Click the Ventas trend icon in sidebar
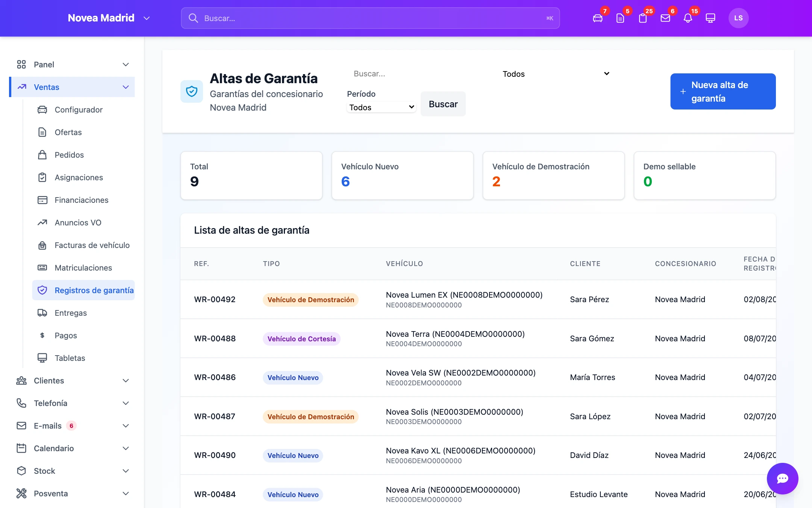 coord(22,87)
